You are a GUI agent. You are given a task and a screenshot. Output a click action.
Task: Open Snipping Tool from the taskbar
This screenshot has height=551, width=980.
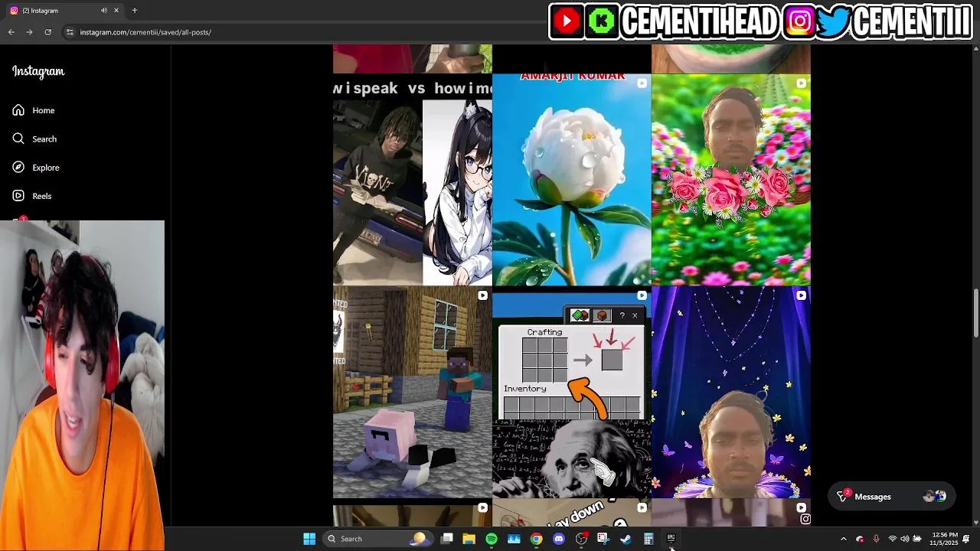603,539
